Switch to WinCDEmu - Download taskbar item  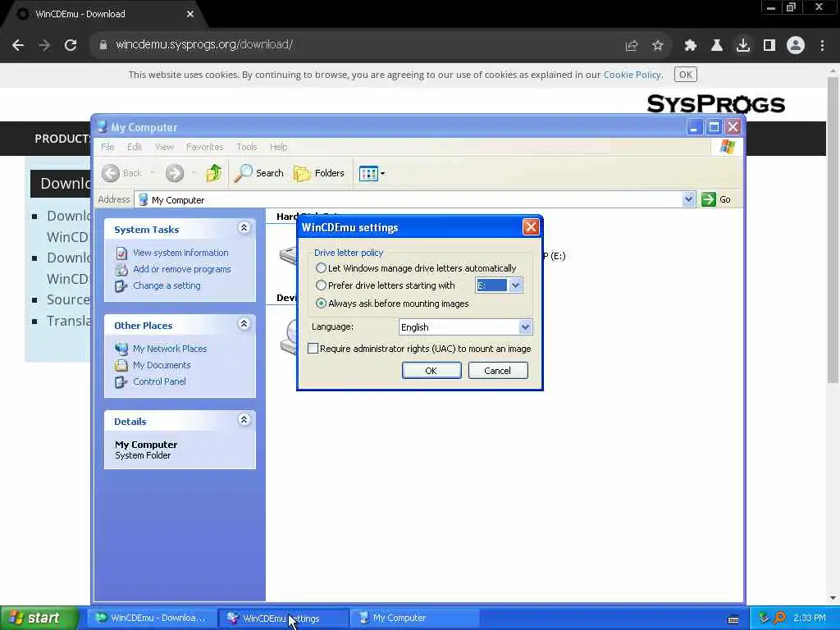pos(152,619)
